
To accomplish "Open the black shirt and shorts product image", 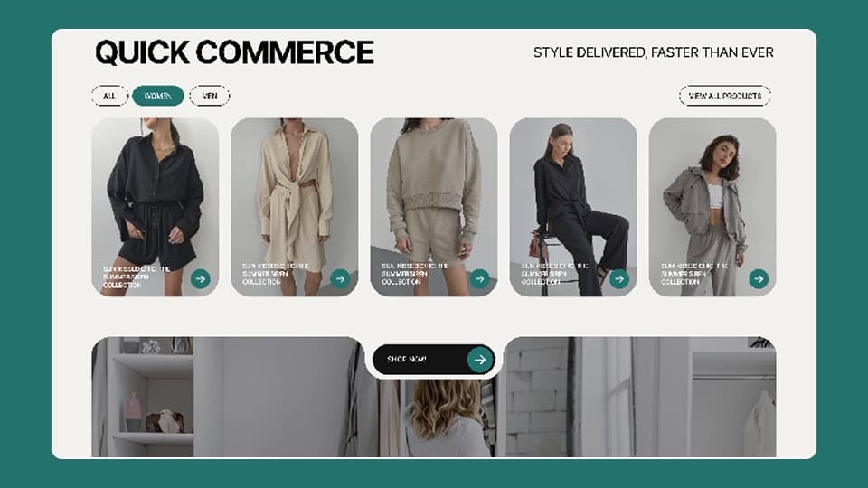I will click(x=155, y=207).
